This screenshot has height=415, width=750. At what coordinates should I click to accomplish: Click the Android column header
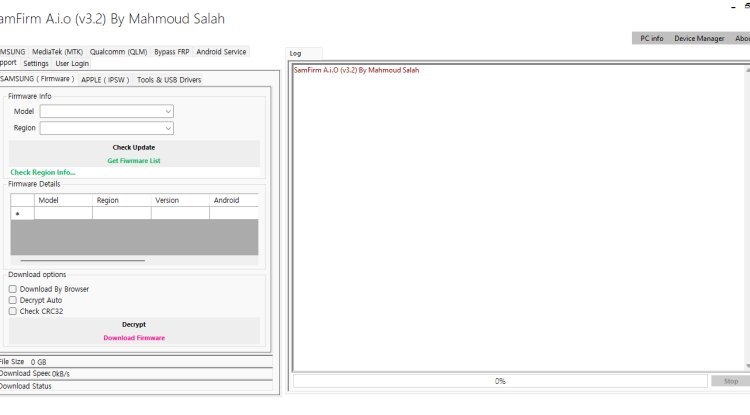(x=234, y=200)
